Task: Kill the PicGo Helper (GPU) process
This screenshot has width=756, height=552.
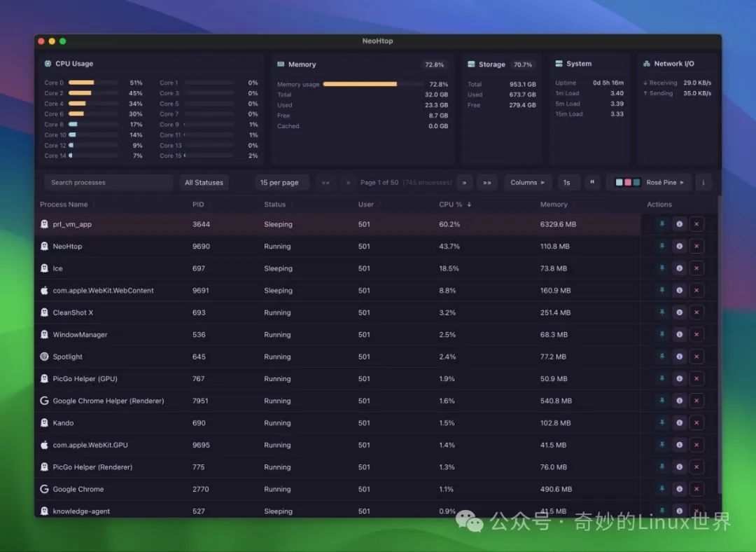Action: 696,379
